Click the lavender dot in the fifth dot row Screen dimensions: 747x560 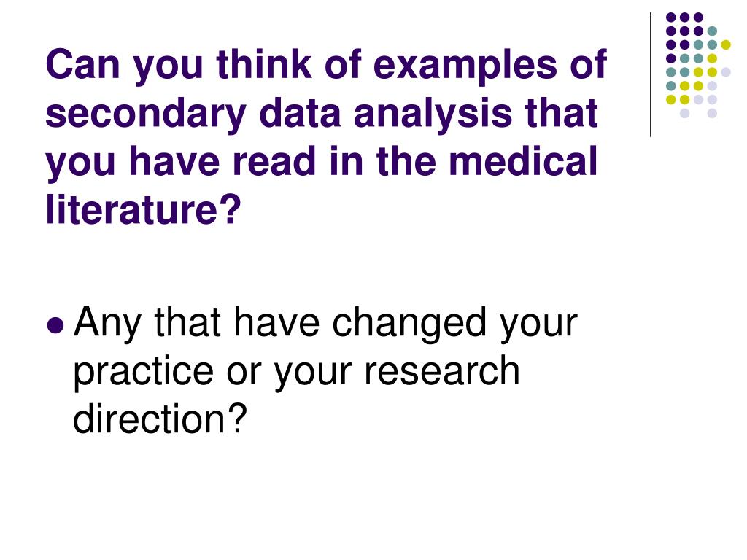(726, 72)
